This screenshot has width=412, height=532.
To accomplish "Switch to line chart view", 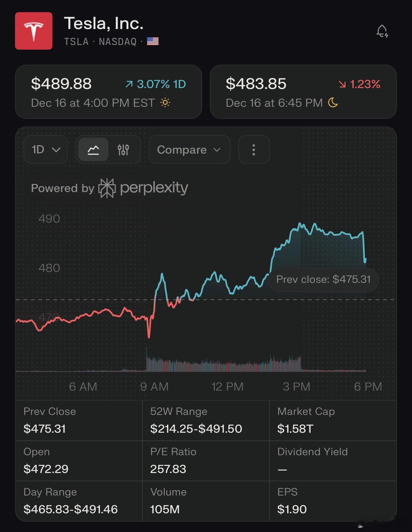I will 93,150.
